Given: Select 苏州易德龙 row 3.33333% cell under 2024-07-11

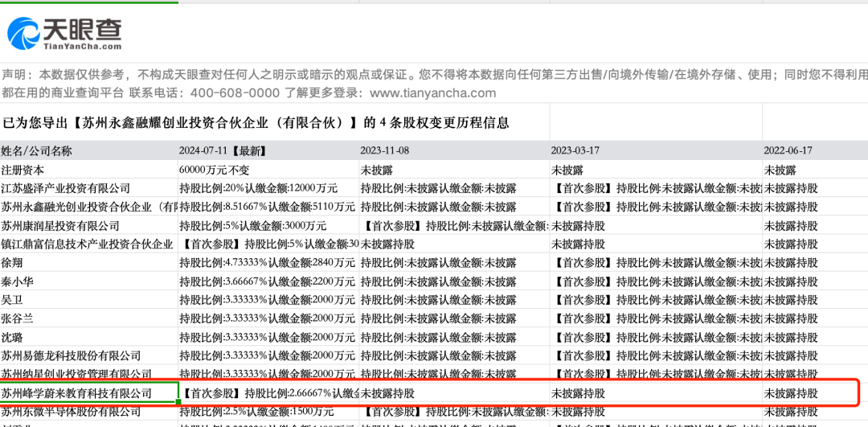Looking at the screenshot, I should (268, 355).
